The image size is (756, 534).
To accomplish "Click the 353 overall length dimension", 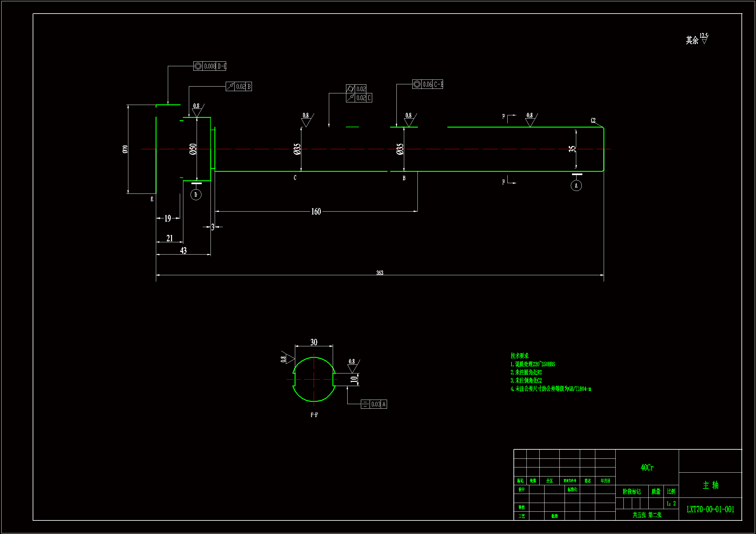I will point(380,273).
